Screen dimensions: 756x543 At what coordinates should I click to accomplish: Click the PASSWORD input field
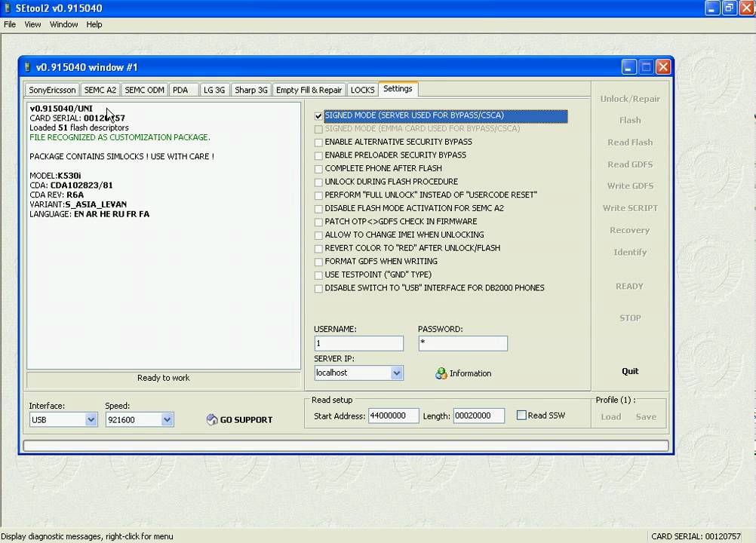463,343
